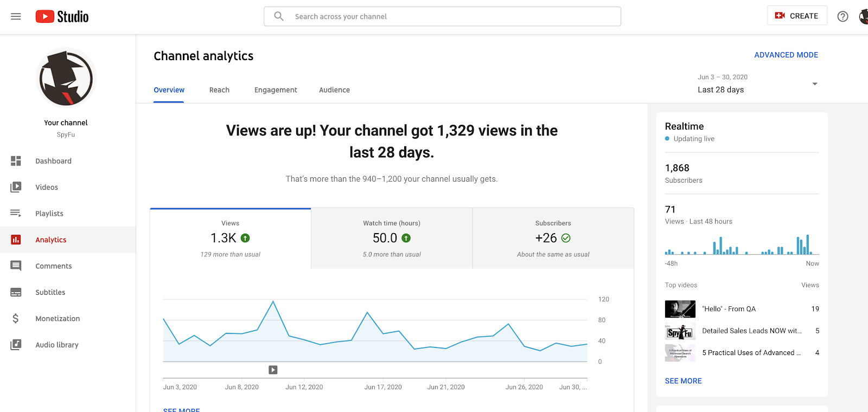Switch to the Engagement tab
The image size is (868, 412).
coord(276,90)
